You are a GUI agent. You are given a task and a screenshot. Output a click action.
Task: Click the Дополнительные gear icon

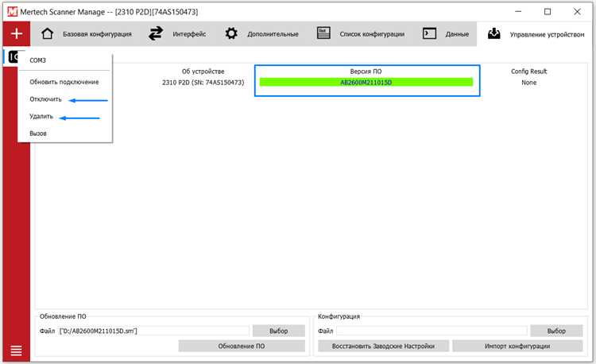[x=231, y=34]
